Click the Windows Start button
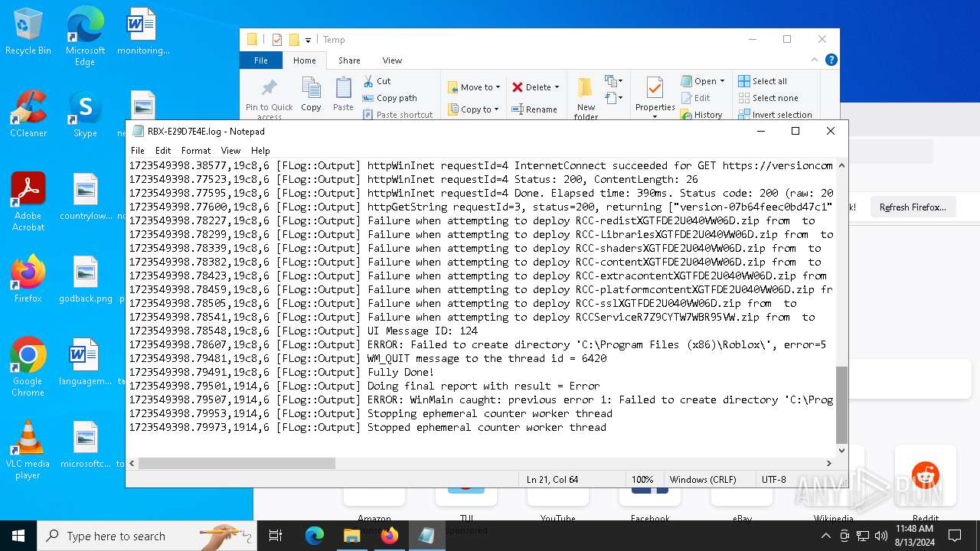980x551 pixels. (x=18, y=536)
